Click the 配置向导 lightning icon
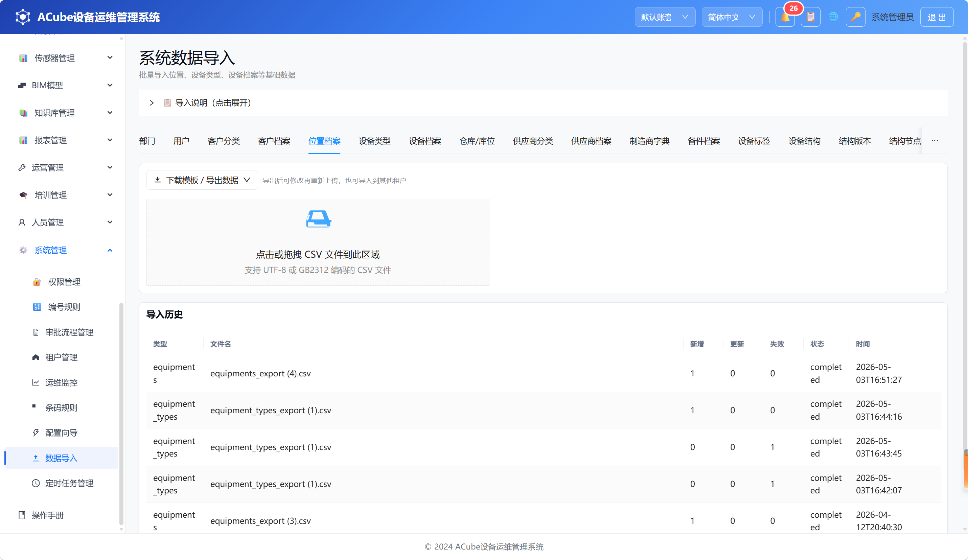 tap(36, 433)
